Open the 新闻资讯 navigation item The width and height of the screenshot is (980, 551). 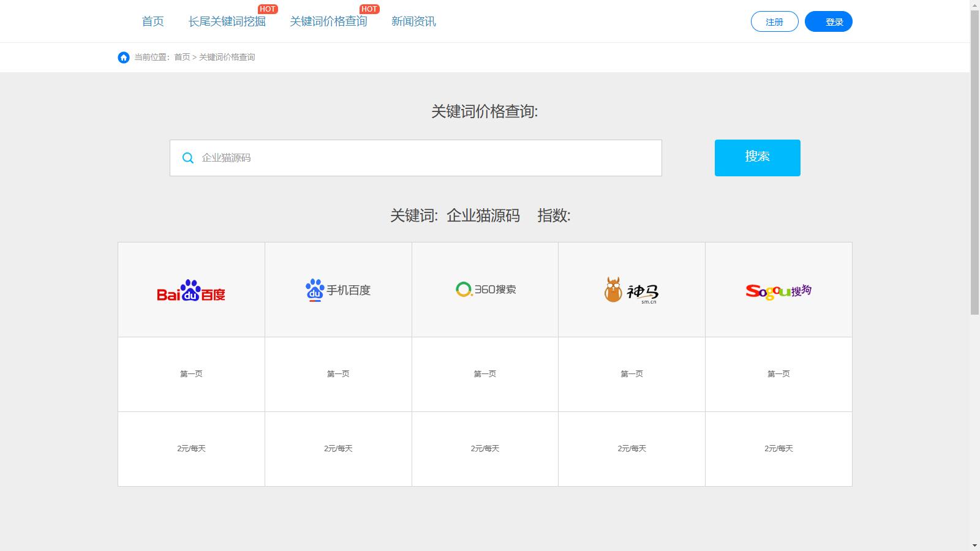pos(413,22)
